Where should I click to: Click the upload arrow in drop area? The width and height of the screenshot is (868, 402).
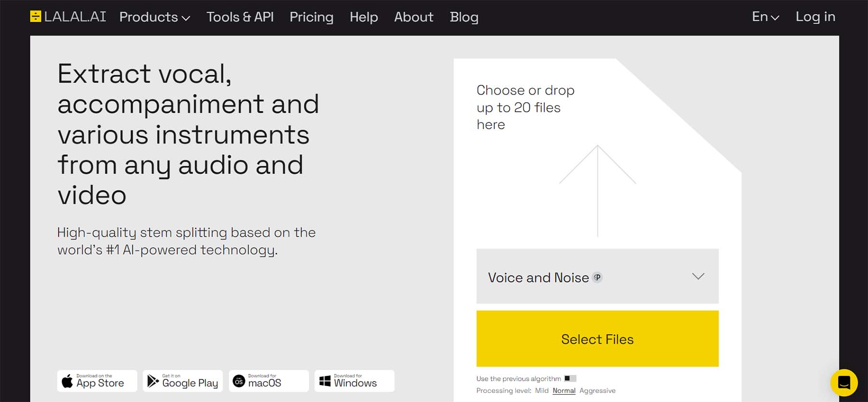coord(597,191)
